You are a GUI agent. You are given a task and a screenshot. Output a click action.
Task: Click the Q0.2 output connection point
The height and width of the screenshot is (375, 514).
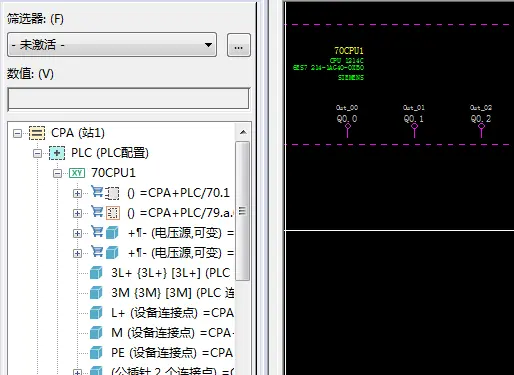click(481, 126)
